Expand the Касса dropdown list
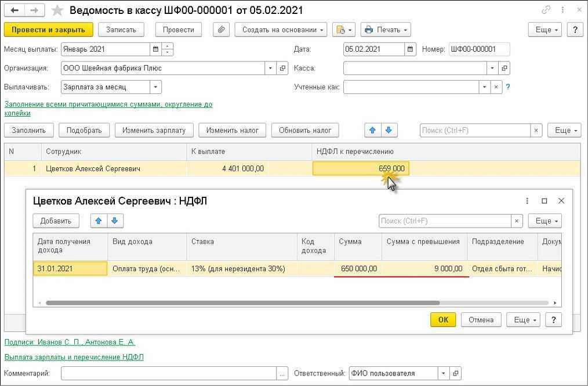 tap(492, 68)
